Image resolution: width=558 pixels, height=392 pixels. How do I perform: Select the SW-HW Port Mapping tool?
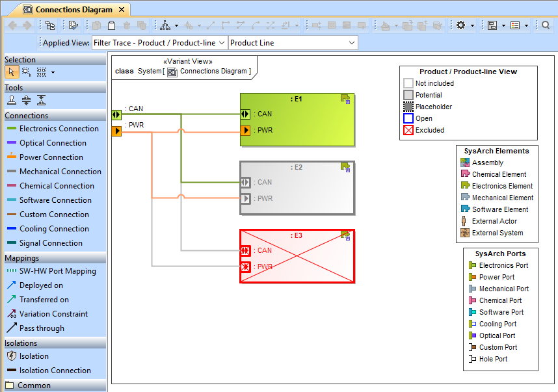click(x=11, y=271)
